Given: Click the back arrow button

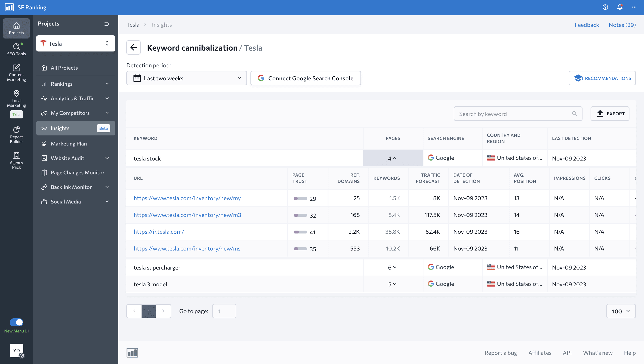Looking at the screenshot, I should point(133,47).
